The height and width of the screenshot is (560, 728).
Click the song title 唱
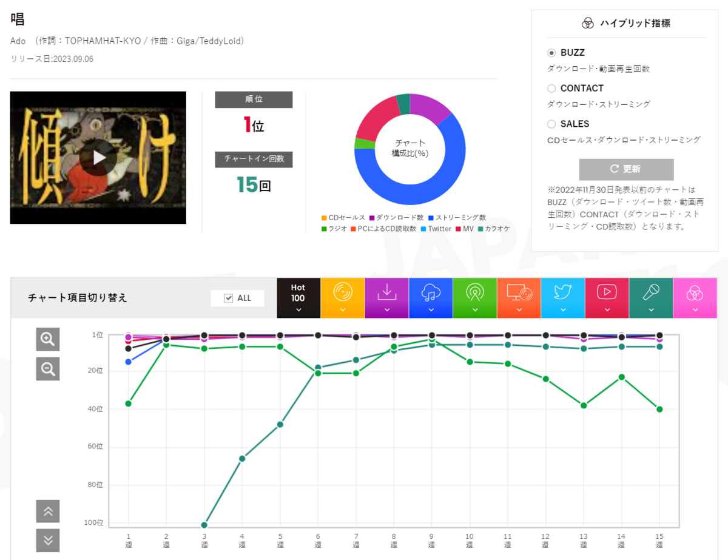click(x=18, y=18)
